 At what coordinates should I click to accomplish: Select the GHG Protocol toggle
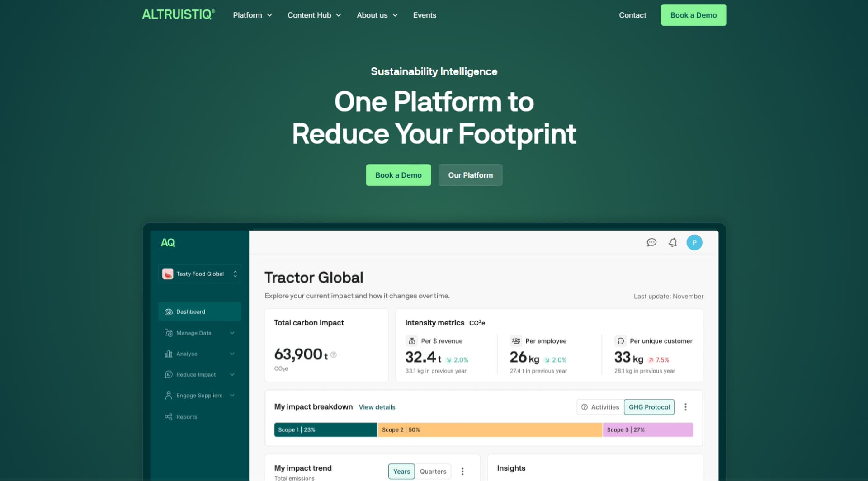pos(649,407)
